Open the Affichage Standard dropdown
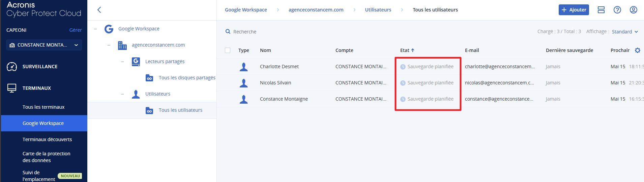The image size is (644, 182). coord(625,32)
